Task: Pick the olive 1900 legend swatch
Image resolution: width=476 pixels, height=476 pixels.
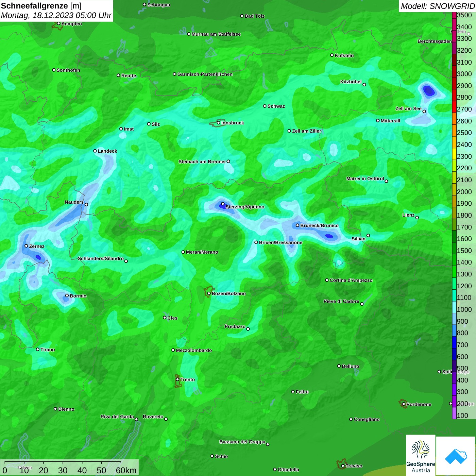Action: click(x=454, y=201)
